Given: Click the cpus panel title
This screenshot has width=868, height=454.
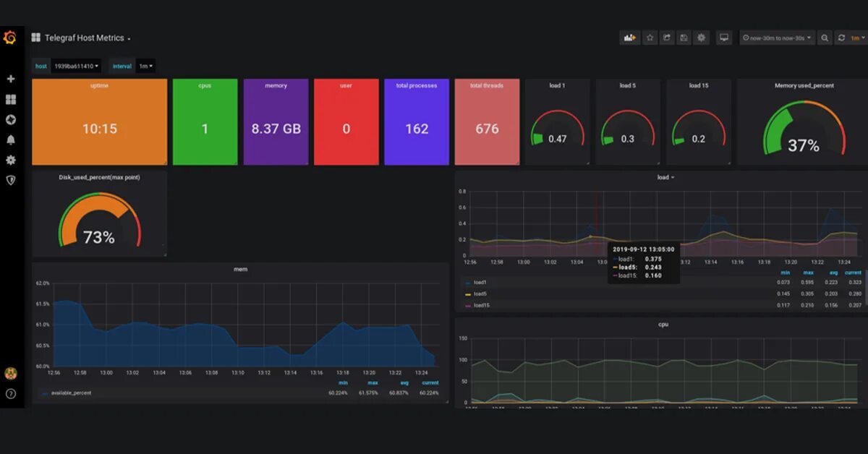Looking at the screenshot, I should click(x=205, y=85).
